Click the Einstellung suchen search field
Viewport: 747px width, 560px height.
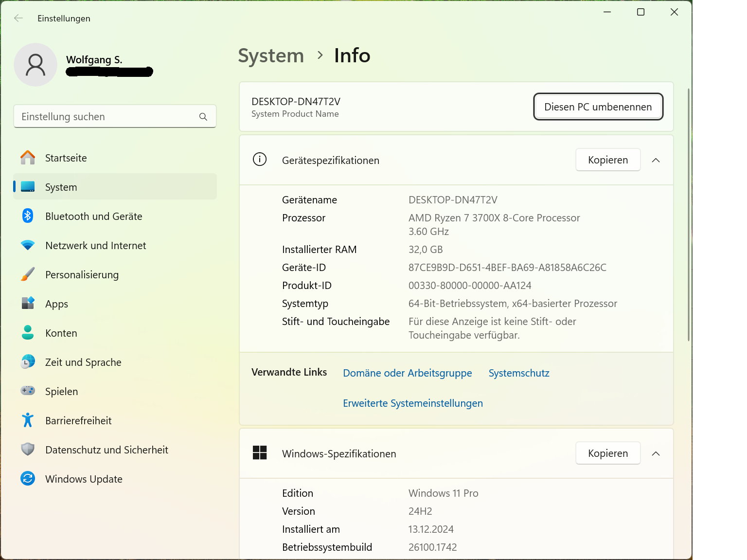pos(107,117)
